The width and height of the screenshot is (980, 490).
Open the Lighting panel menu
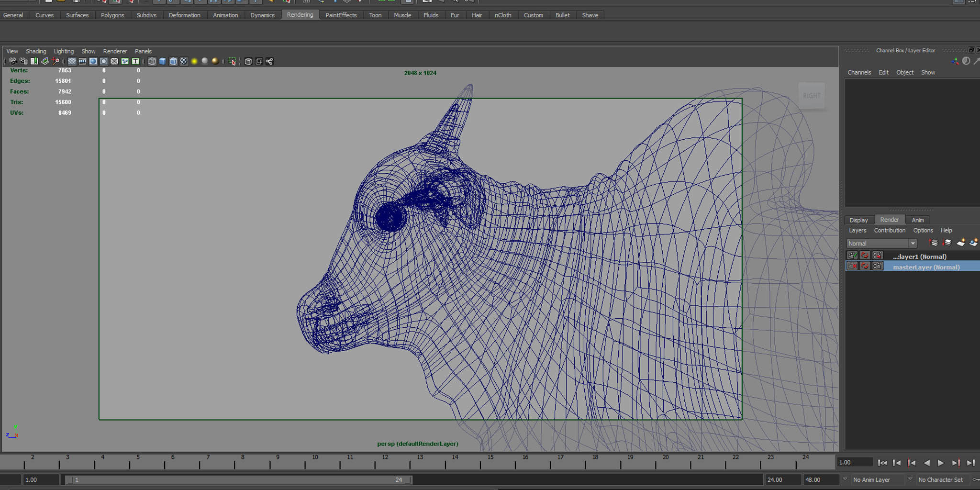pyautogui.click(x=64, y=51)
